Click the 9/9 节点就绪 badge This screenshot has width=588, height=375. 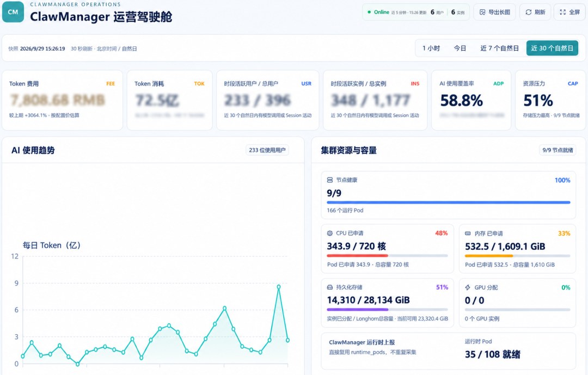(x=558, y=150)
